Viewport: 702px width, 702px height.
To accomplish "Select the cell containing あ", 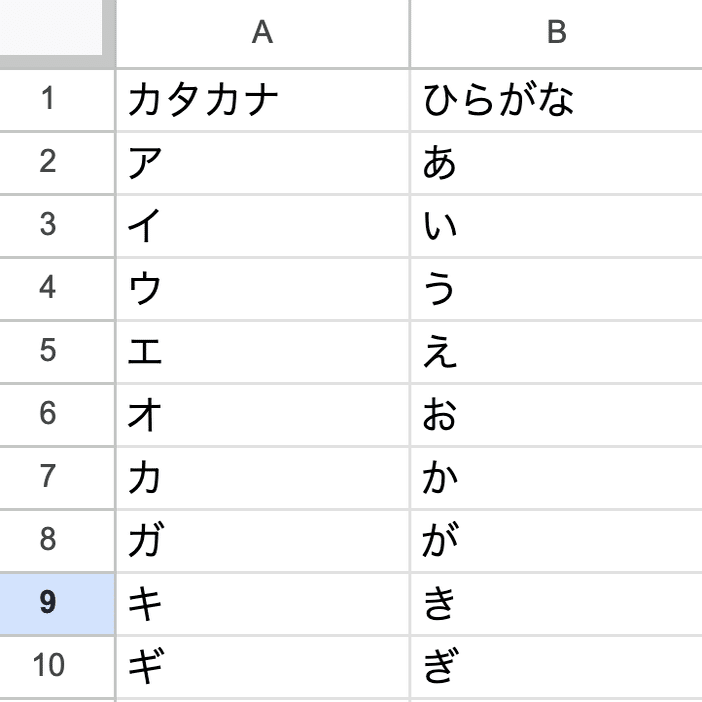I will coord(556,163).
